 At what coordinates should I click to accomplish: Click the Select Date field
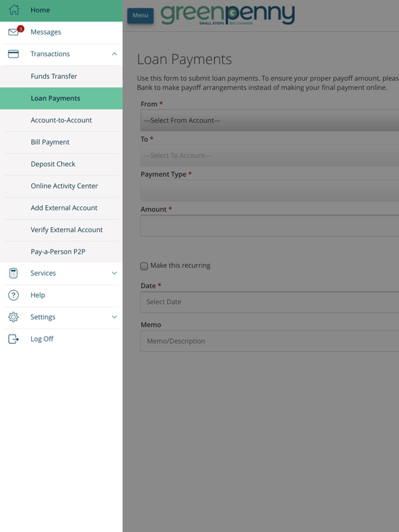(x=269, y=302)
